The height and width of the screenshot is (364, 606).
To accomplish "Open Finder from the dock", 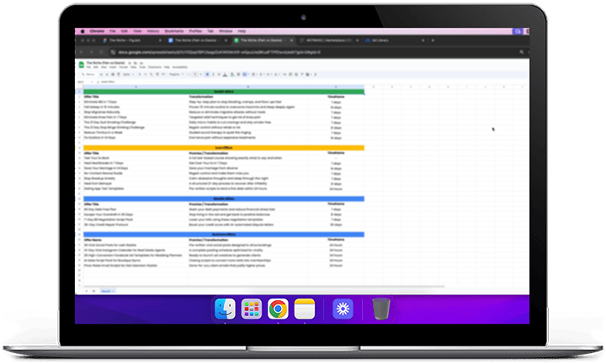I will (x=225, y=309).
